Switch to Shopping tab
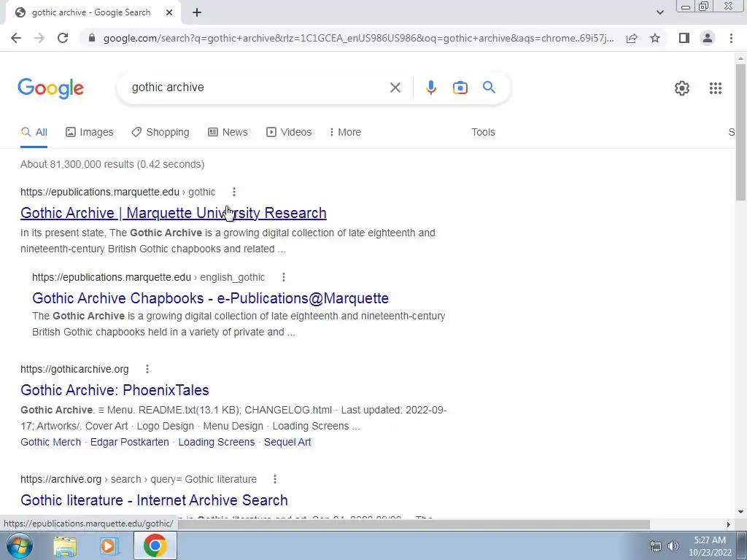This screenshot has height=560, width=747. pyautogui.click(x=160, y=133)
